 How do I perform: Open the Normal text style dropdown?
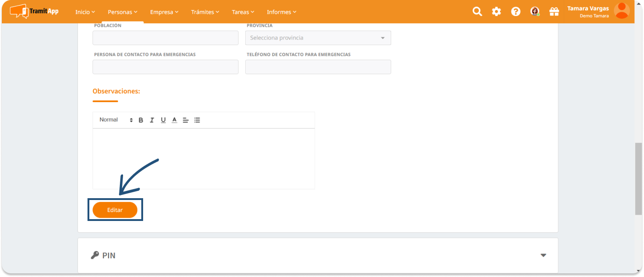point(116,120)
